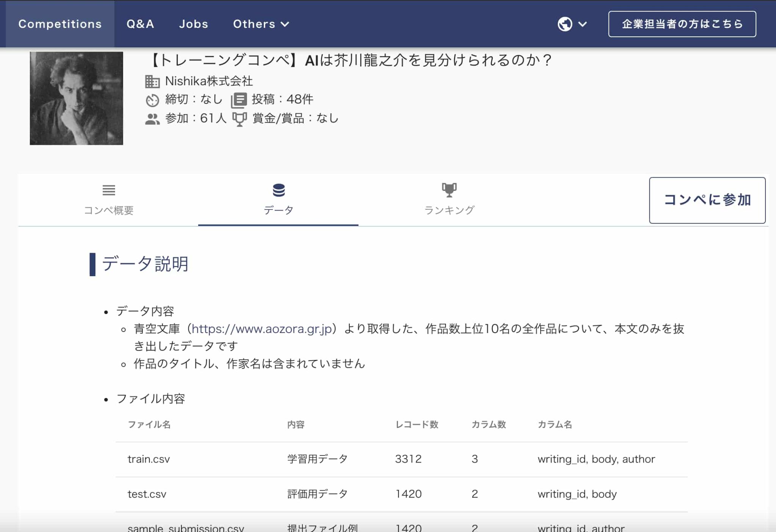Image resolution: width=776 pixels, height=532 pixels.
Task: Click the document icon beside 投稿：48件
Action: pos(240,99)
